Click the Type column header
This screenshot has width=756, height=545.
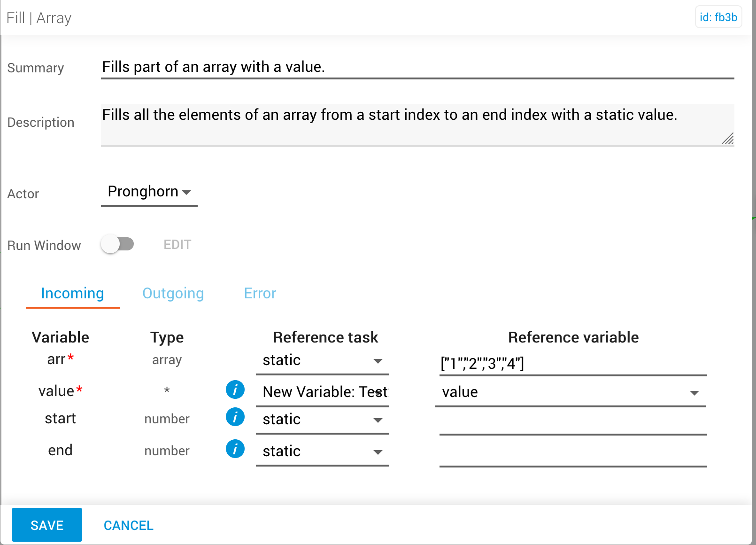pos(167,338)
